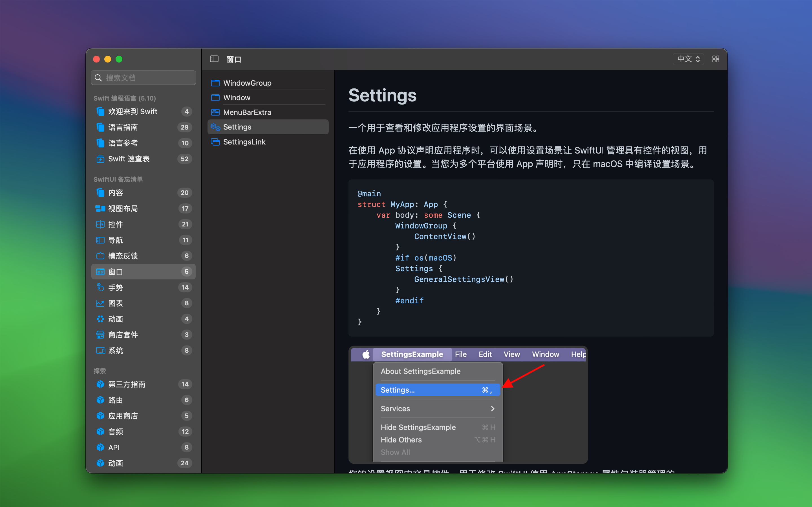Switch language to 中文 dropdown

coord(688,58)
